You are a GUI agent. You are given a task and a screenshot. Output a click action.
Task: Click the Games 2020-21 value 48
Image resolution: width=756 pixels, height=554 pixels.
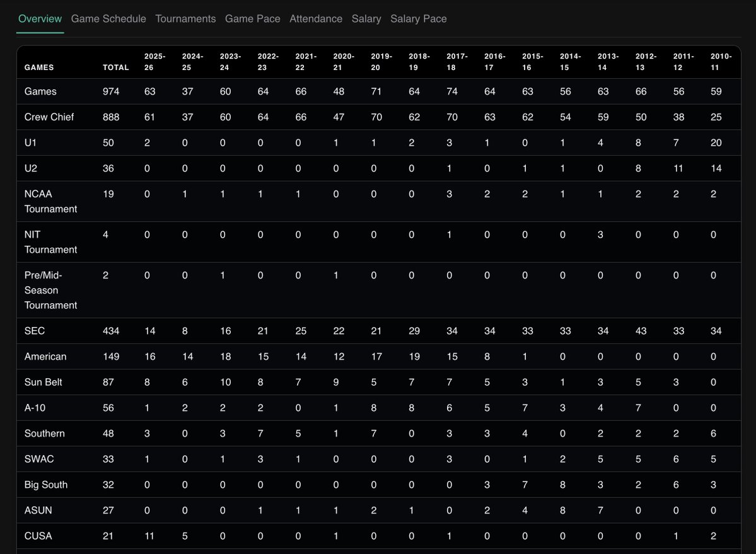(339, 91)
